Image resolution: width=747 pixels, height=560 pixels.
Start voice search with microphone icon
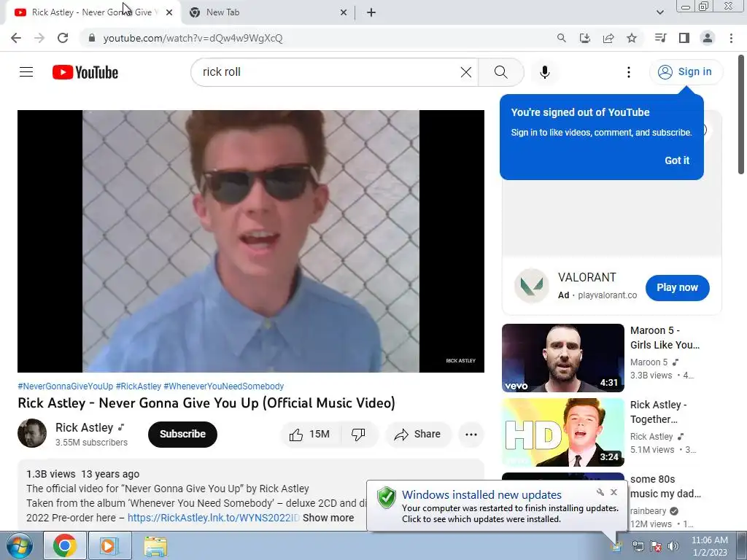click(544, 72)
